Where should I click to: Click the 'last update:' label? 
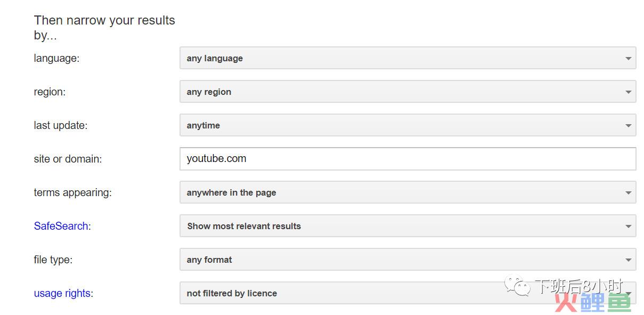(61, 125)
